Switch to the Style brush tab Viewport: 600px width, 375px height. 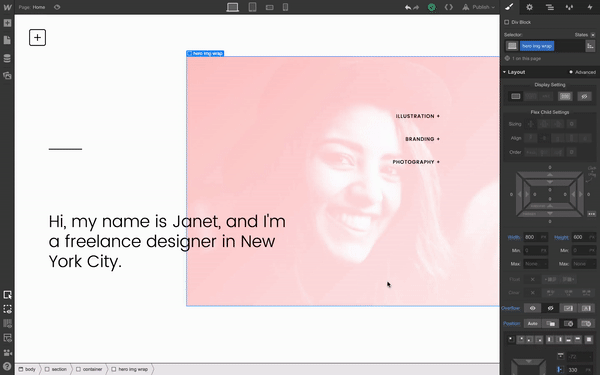509,7
